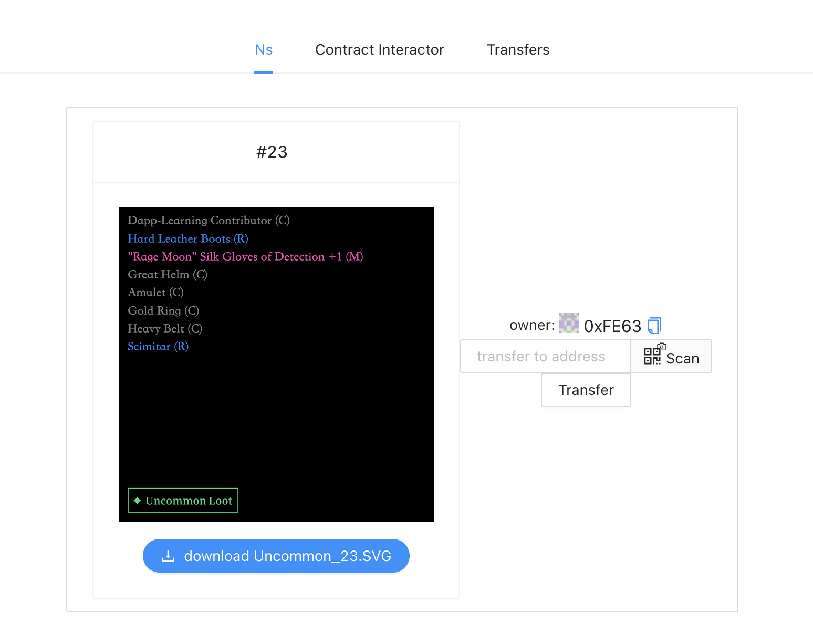
Task: Click the Transfer button
Action: click(x=586, y=390)
